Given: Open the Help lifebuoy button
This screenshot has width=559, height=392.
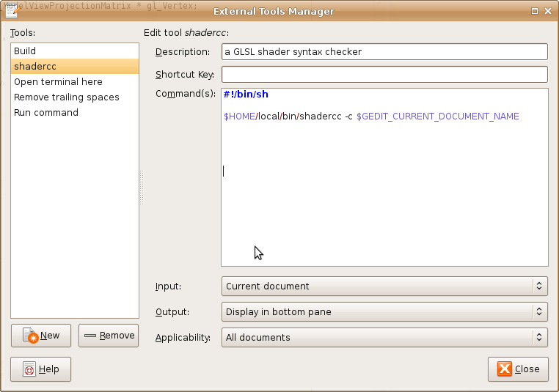Looking at the screenshot, I should pos(41,369).
